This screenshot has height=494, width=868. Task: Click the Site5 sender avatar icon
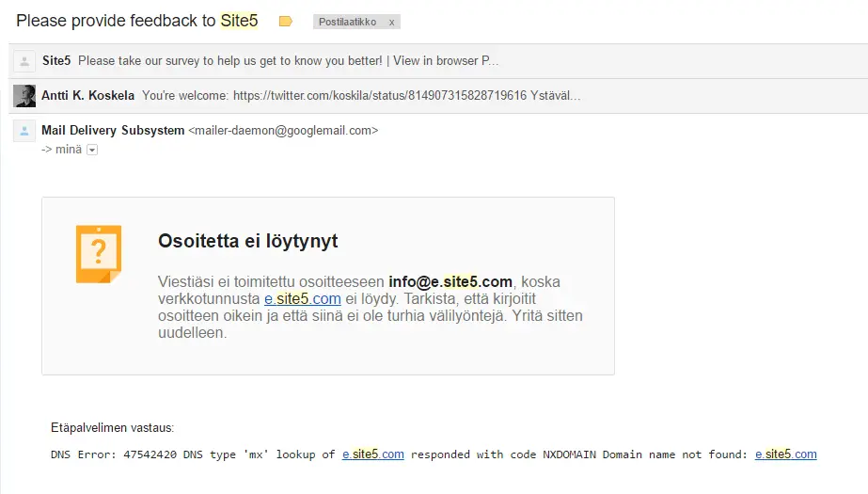(24, 61)
